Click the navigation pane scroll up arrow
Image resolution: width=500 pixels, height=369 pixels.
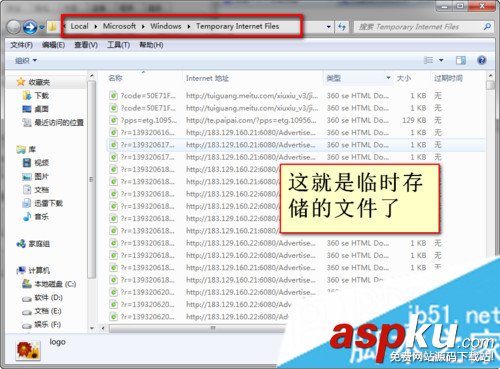point(92,76)
